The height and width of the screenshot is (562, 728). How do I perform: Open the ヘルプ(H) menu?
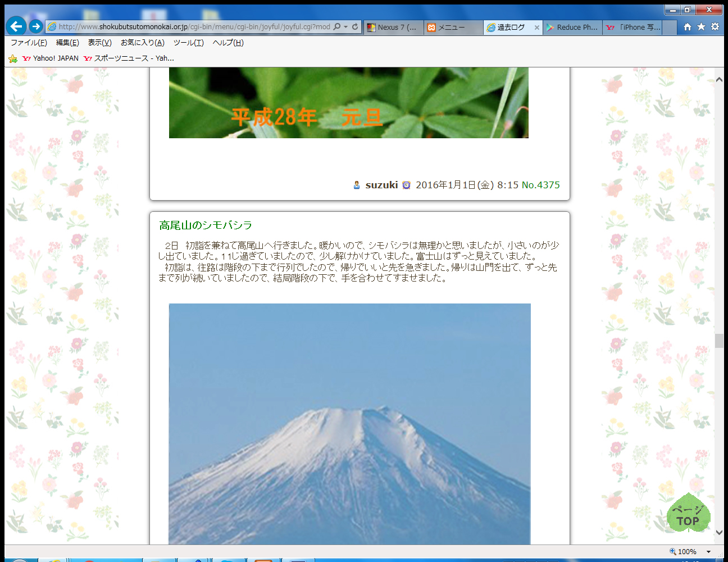click(x=228, y=43)
